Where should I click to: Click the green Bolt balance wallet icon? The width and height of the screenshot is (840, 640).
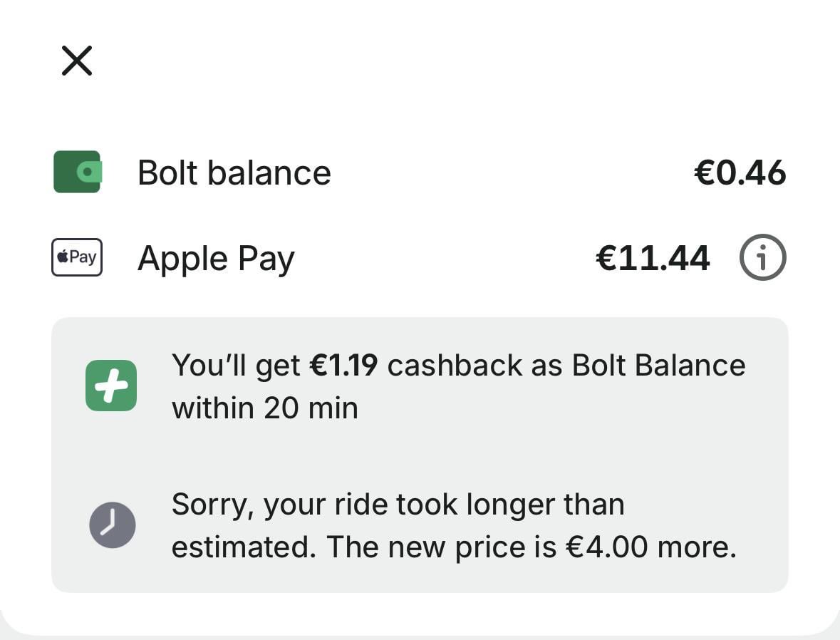tap(77, 172)
